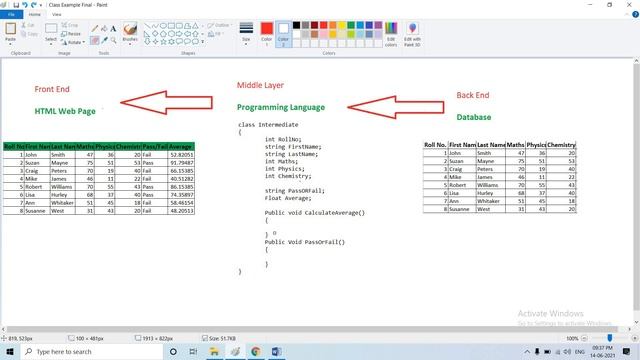Viewport: 640px width, 360px height.
Task: Adjust the zoom slider thumb
Action: (609, 338)
